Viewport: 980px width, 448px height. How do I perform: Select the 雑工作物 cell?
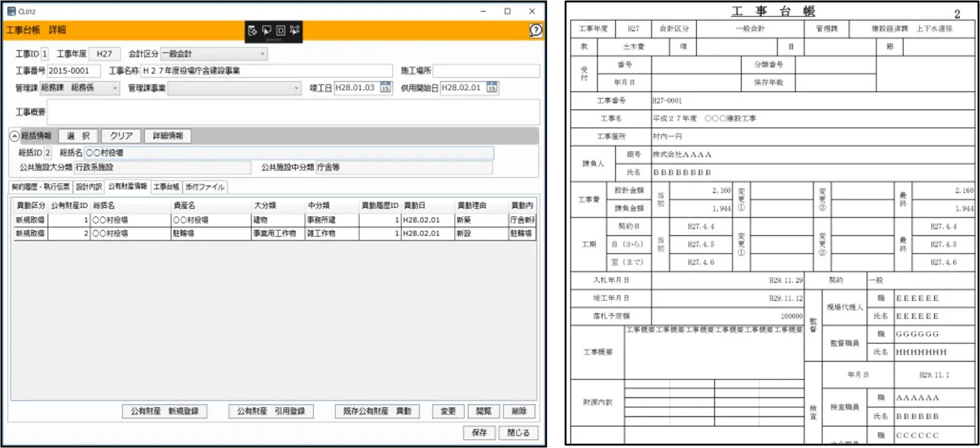click(x=333, y=233)
